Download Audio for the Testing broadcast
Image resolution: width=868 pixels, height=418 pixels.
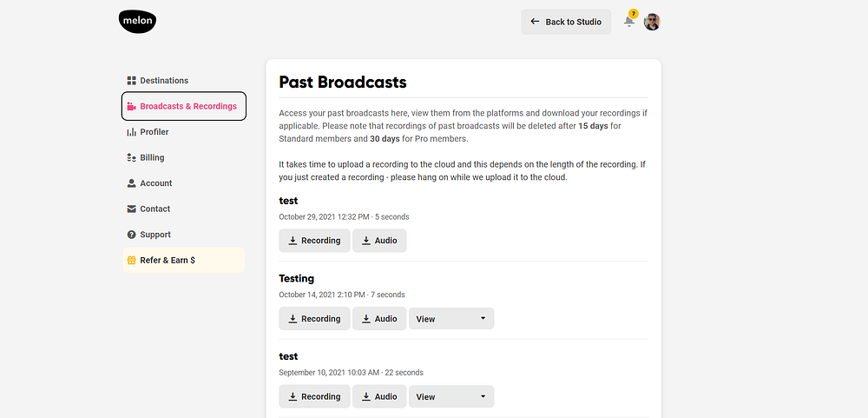[x=379, y=319]
